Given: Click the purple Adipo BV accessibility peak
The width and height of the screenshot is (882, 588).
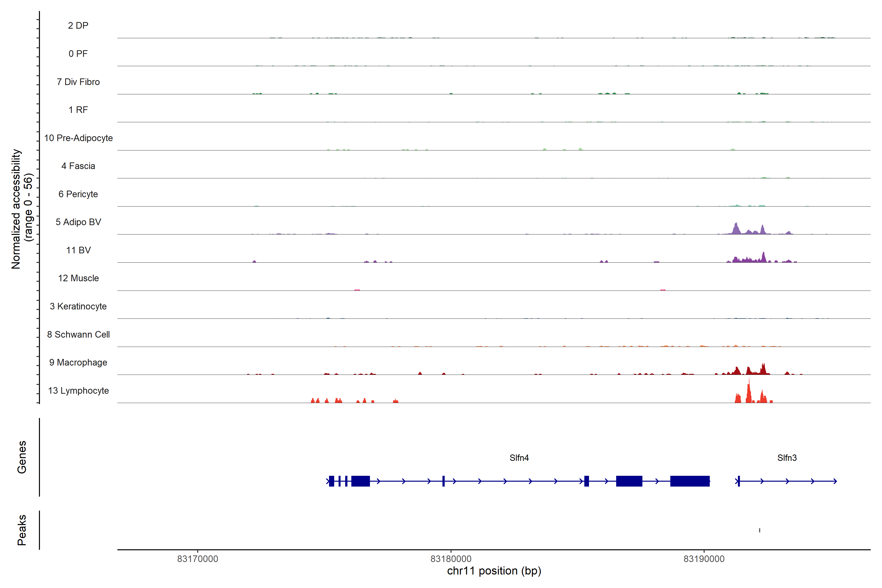Looking at the screenshot, I should (736, 229).
